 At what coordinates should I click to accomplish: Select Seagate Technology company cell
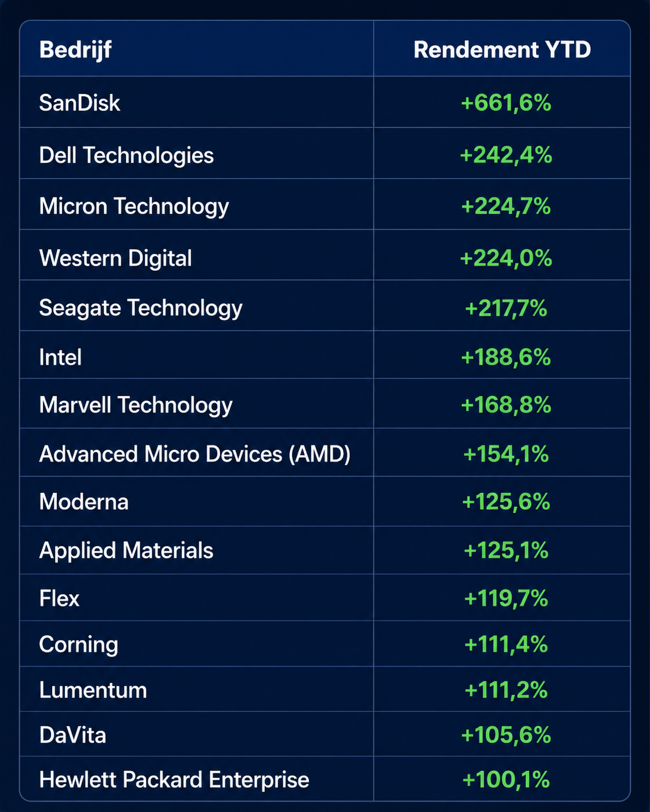coord(141,308)
